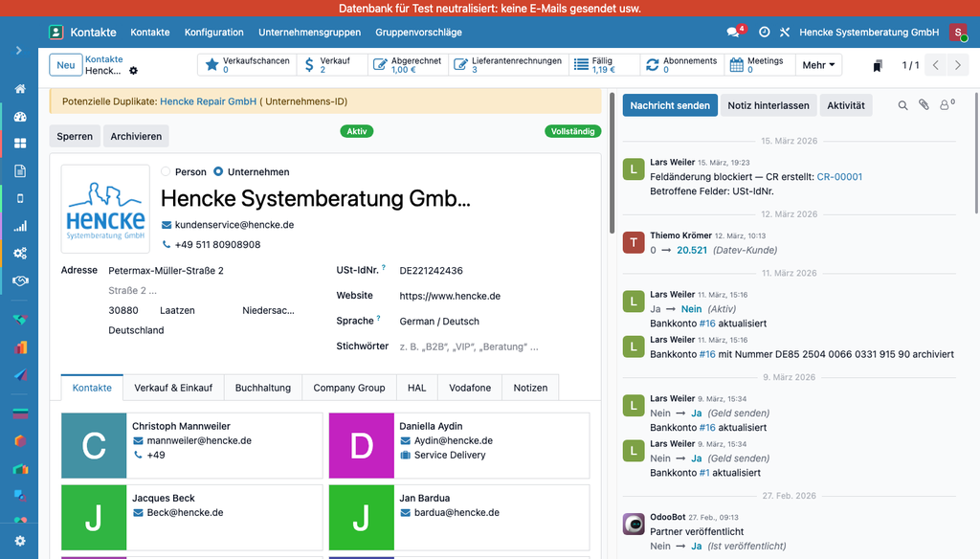Switch to the Buchhaltung tab

click(262, 388)
